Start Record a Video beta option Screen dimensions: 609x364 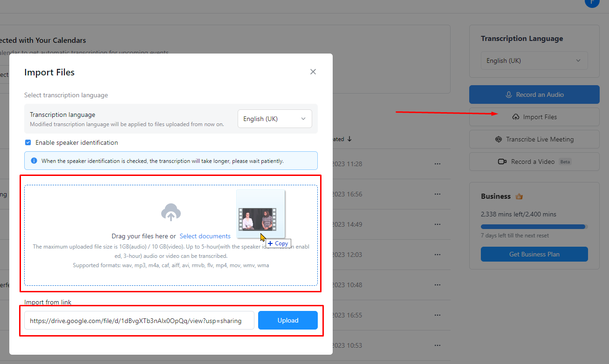(x=534, y=162)
